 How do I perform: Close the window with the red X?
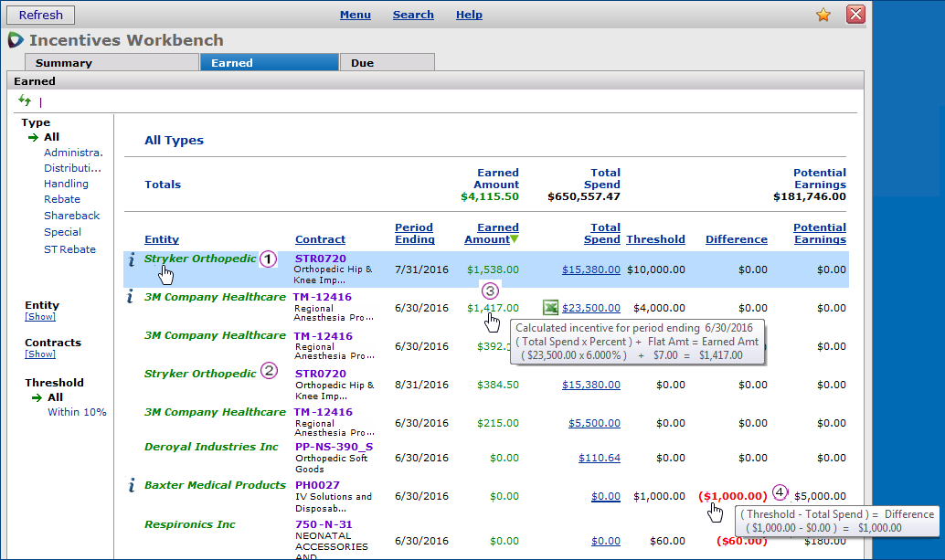pos(855,15)
